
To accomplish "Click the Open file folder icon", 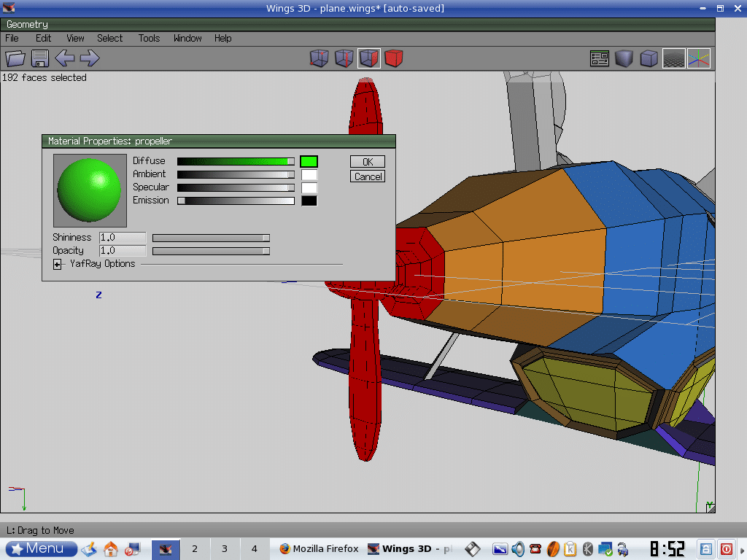I will [x=15, y=58].
